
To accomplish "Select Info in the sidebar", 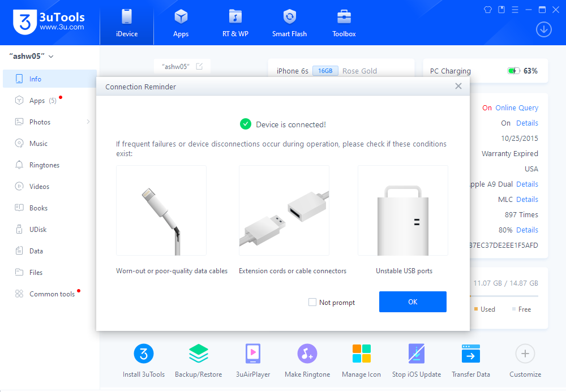I will tap(50, 79).
